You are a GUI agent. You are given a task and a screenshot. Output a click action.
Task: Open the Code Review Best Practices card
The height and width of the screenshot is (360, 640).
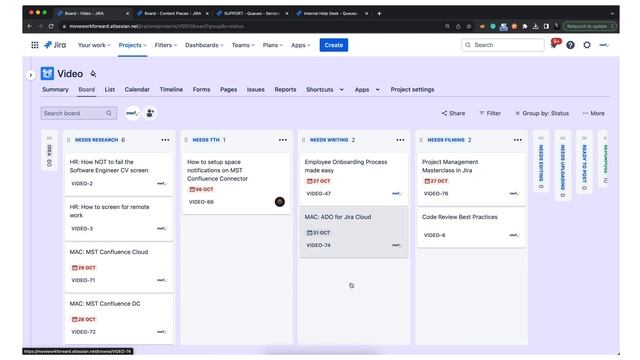(x=471, y=228)
